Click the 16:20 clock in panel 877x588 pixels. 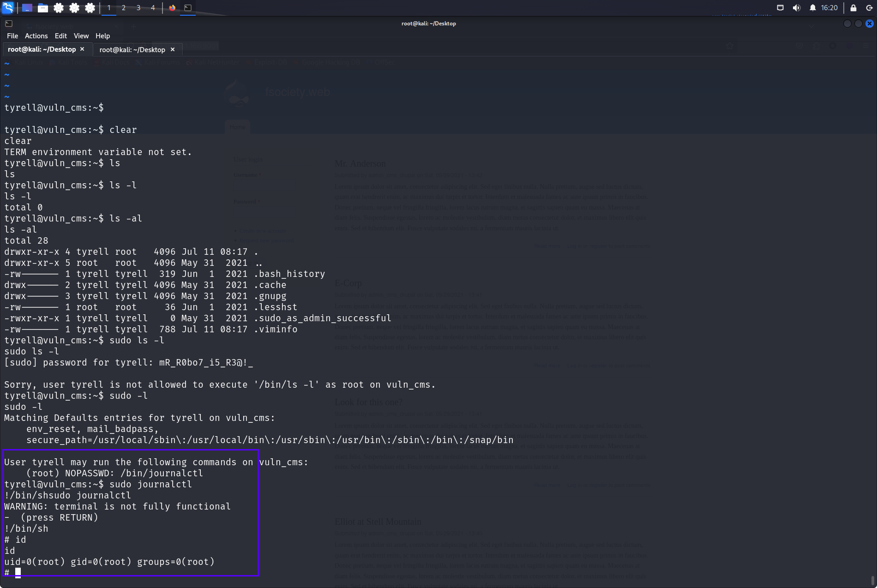click(829, 7)
